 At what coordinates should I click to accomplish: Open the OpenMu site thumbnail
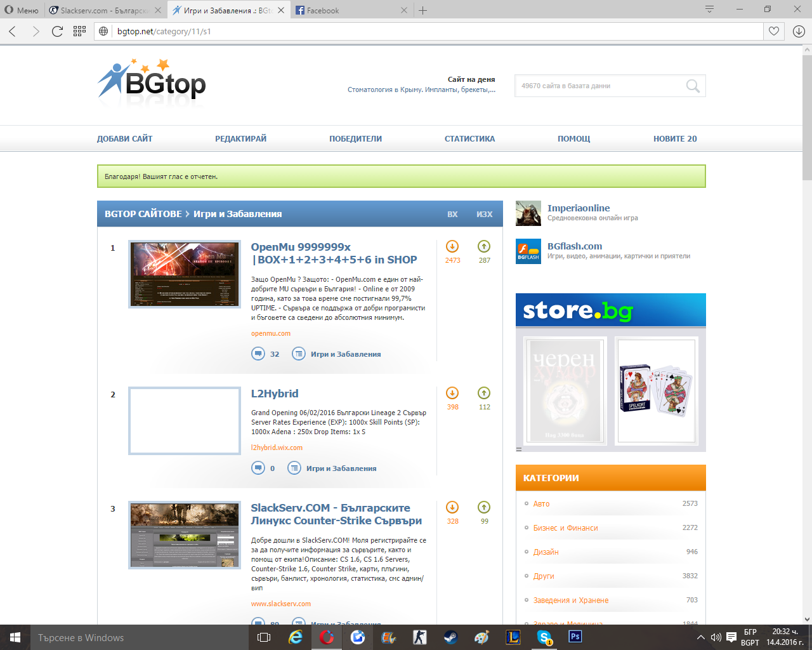(185, 274)
